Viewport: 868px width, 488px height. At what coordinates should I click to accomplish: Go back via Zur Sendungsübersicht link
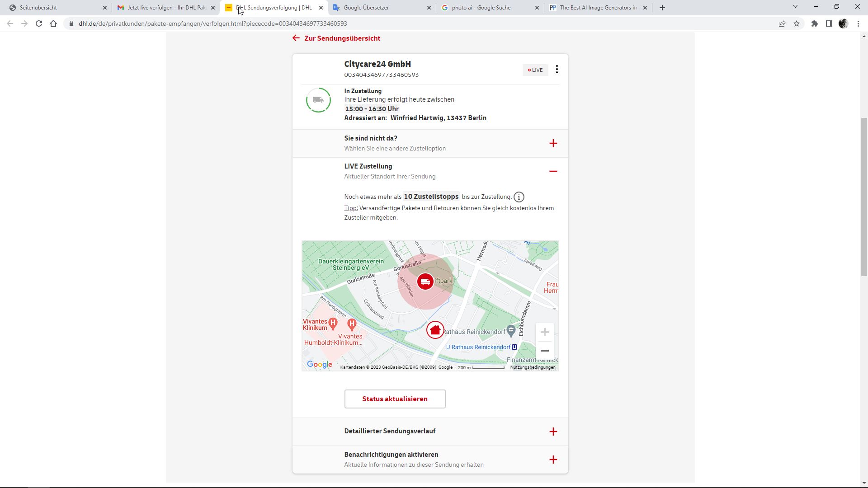point(336,38)
